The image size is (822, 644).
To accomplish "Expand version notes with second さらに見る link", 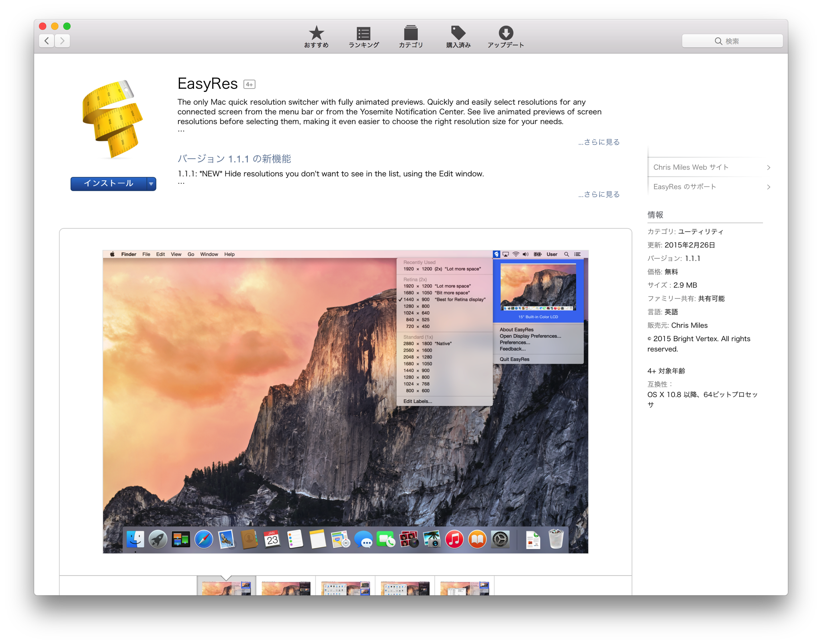I will tap(599, 194).
